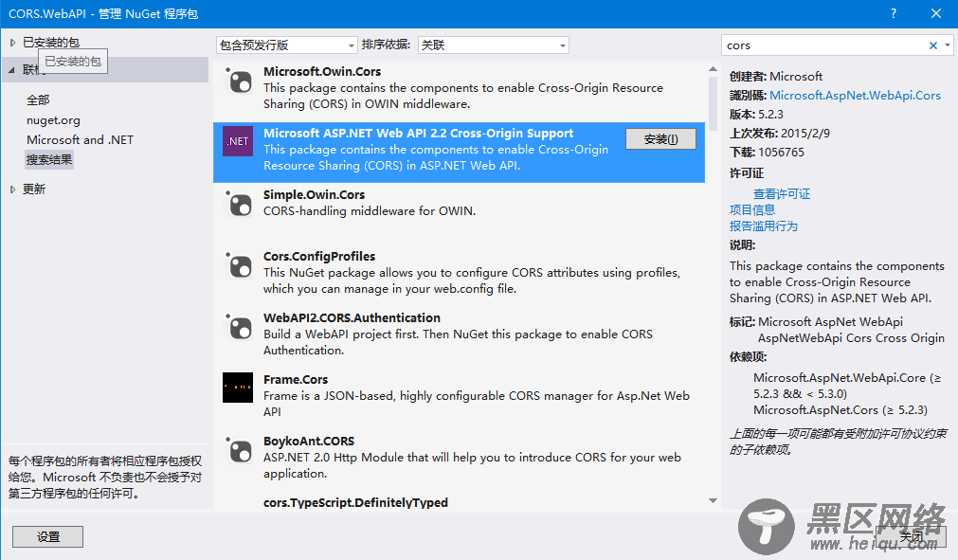Screen dimensions: 958x560
Task: Select the WebAPI2.CORS.Authentication package title
Action: point(352,317)
